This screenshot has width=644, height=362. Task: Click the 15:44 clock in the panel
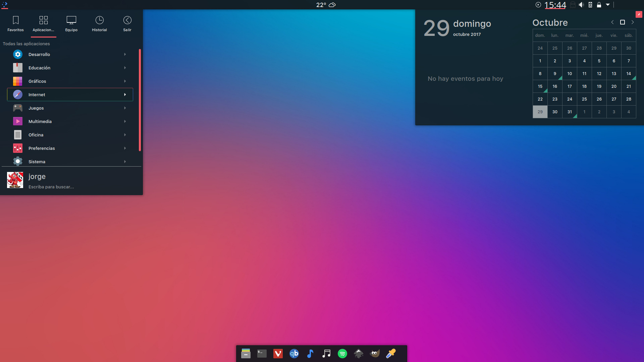click(x=555, y=5)
